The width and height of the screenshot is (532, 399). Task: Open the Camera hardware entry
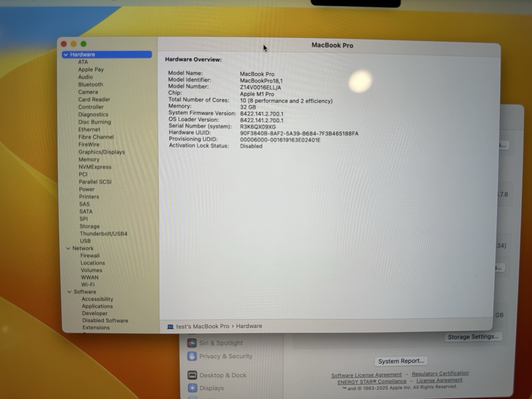pos(88,92)
